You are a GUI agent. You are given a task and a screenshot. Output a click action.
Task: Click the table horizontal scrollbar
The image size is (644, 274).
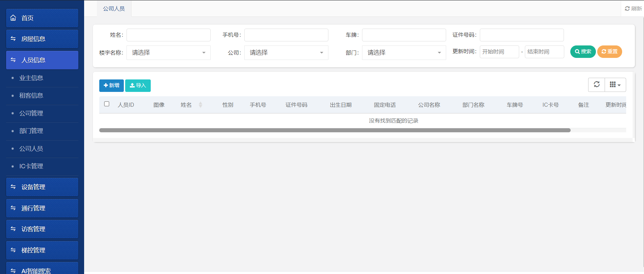[x=335, y=130]
